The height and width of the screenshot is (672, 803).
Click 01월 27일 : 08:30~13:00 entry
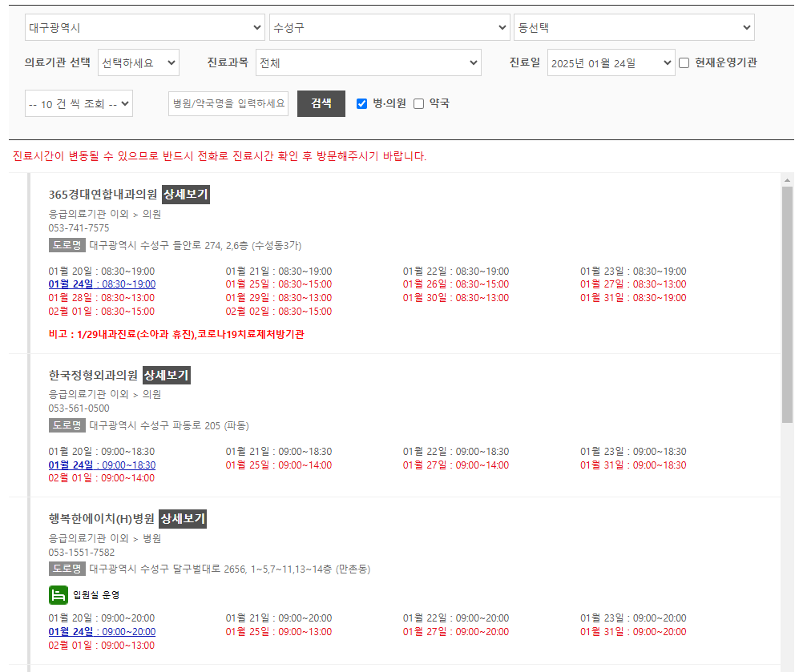(x=633, y=284)
